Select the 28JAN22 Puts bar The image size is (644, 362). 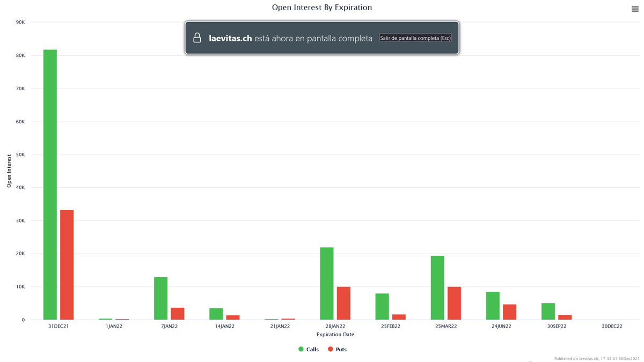click(343, 303)
